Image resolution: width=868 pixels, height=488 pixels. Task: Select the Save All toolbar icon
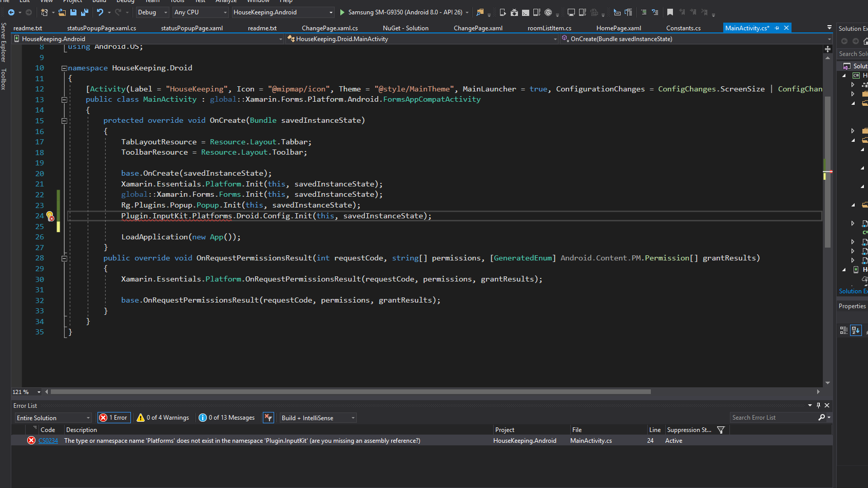[x=84, y=12]
